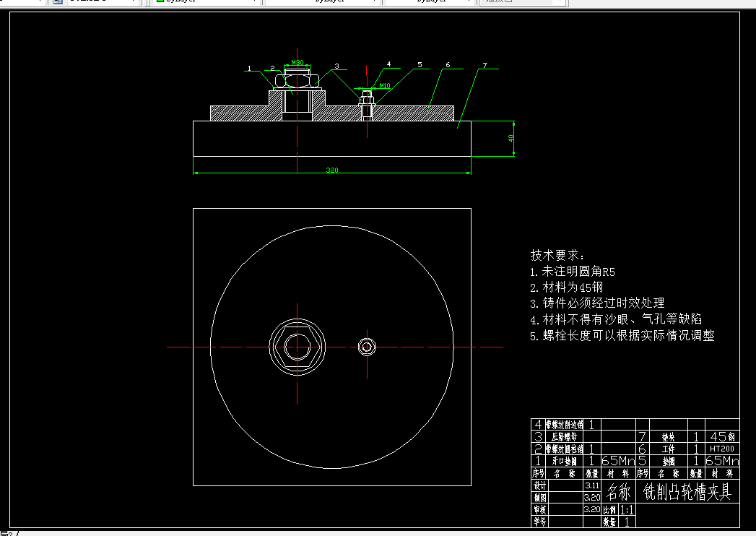Select leader callout number 4 above section view

(388, 64)
